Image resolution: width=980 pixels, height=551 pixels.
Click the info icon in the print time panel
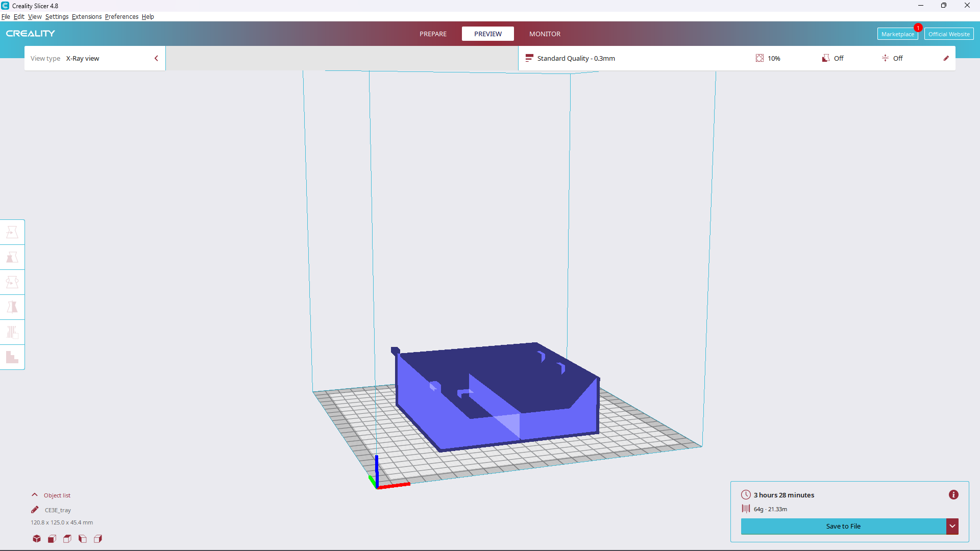(x=953, y=495)
